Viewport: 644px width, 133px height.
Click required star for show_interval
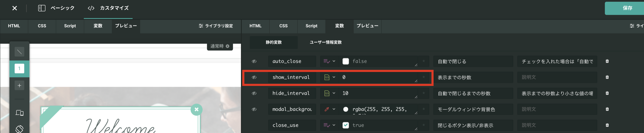pyautogui.click(x=424, y=77)
